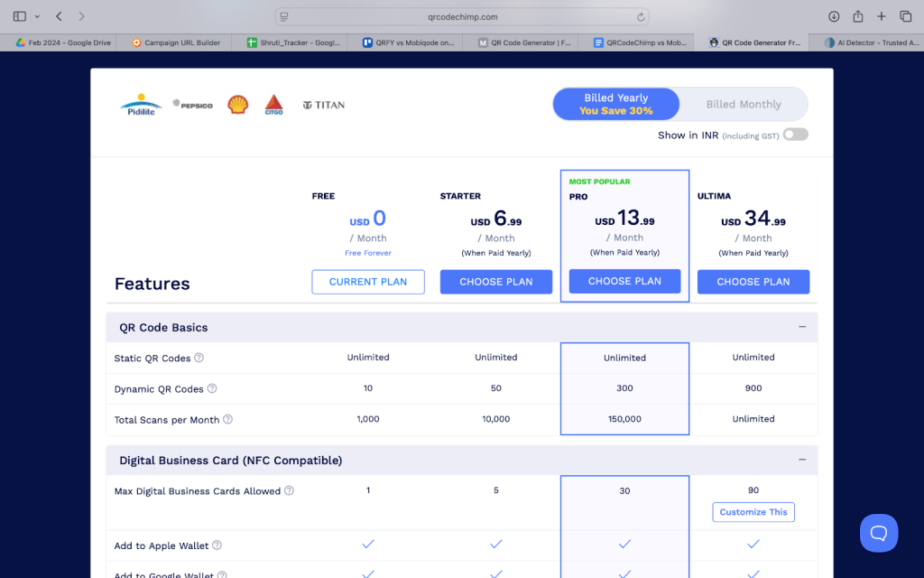Click help icon beside Total Scans per Month

pyautogui.click(x=227, y=419)
